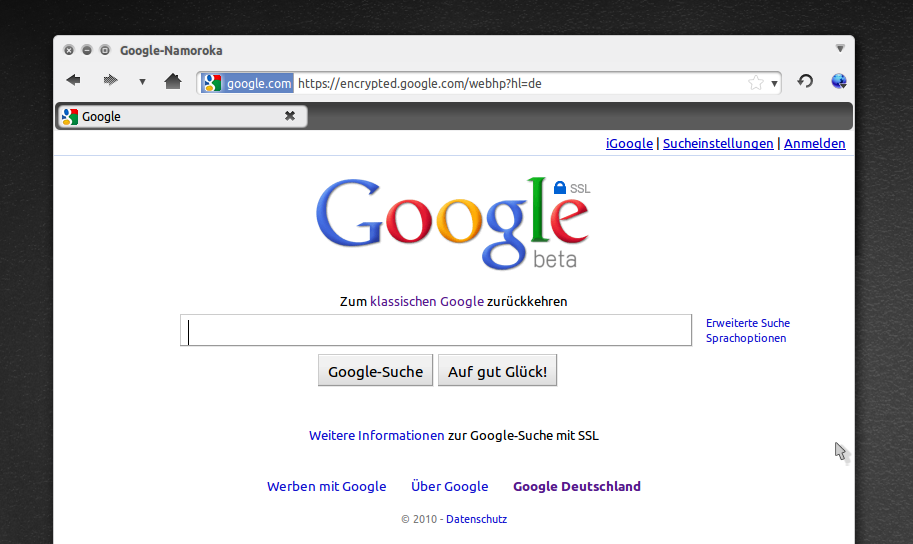Click the Google-Suche button

pyautogui.click(x=376, y=370)
